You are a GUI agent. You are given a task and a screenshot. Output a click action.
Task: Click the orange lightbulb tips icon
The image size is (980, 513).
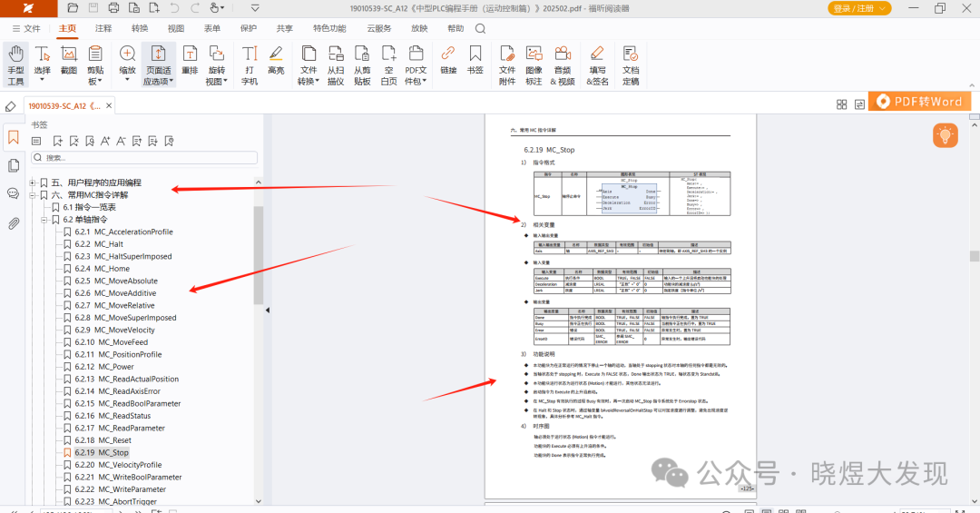tap(946, 136)
